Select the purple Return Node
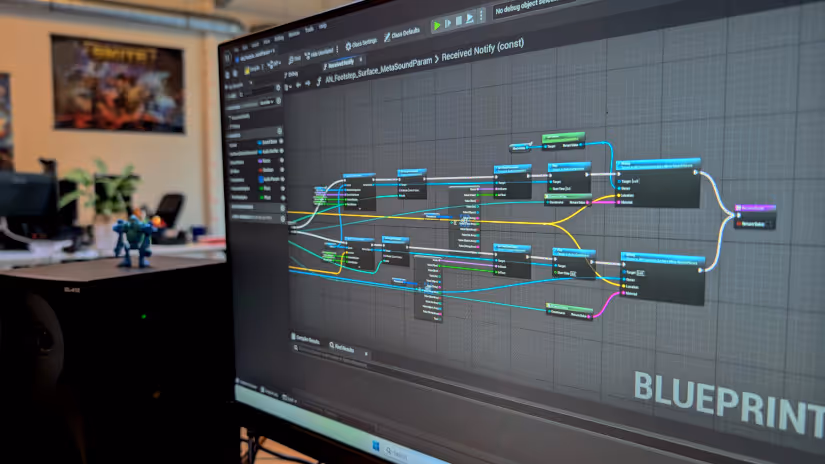This screenshot has height=464, width=825. [x=755, y=216]
